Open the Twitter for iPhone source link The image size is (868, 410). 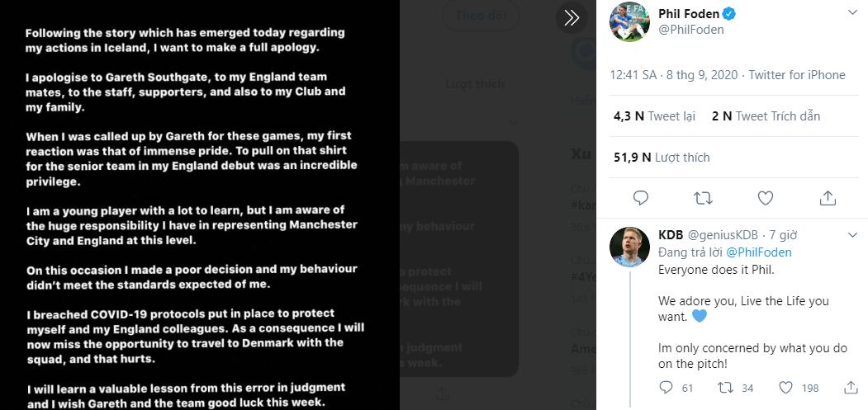pyautogui.click(x=796, y=75)
